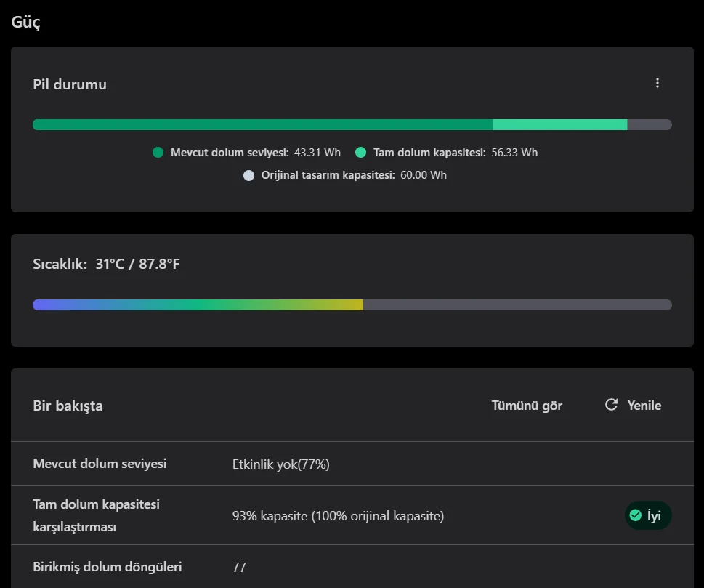Click the dark green segment of battery bar

[x=262, y=125]
